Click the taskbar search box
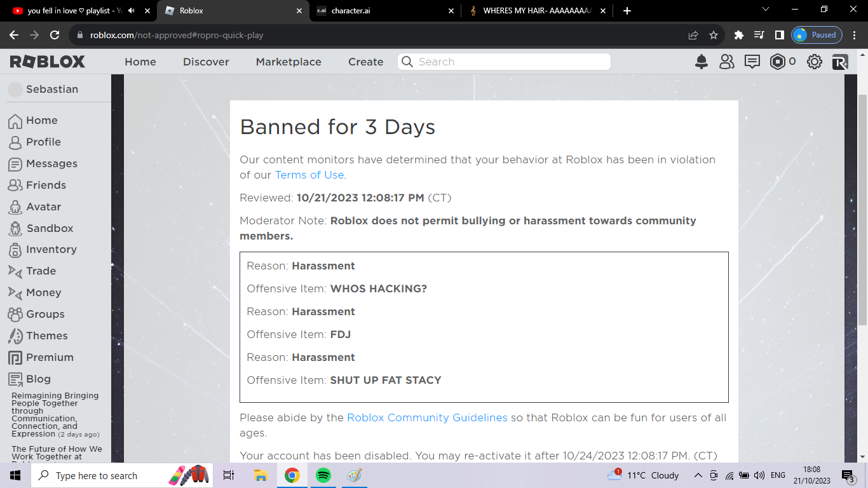Screen dimensions: 868x488 coord(123,475)
